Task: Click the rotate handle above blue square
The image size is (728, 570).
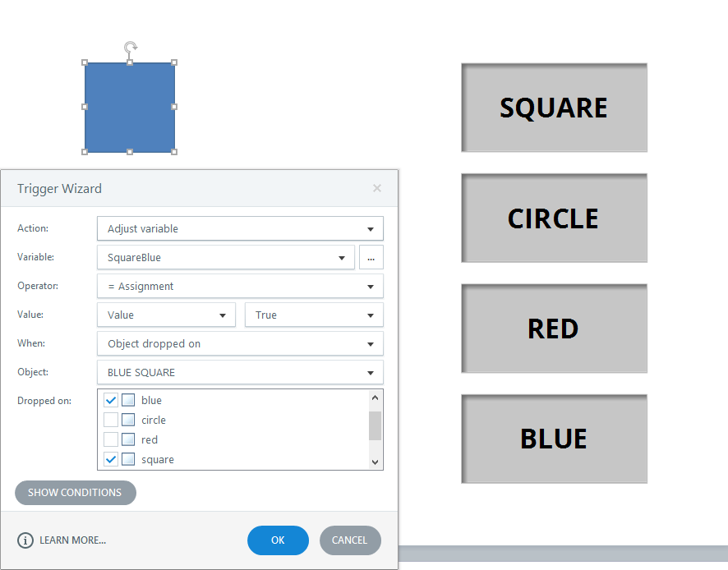Action: point(131,47)
